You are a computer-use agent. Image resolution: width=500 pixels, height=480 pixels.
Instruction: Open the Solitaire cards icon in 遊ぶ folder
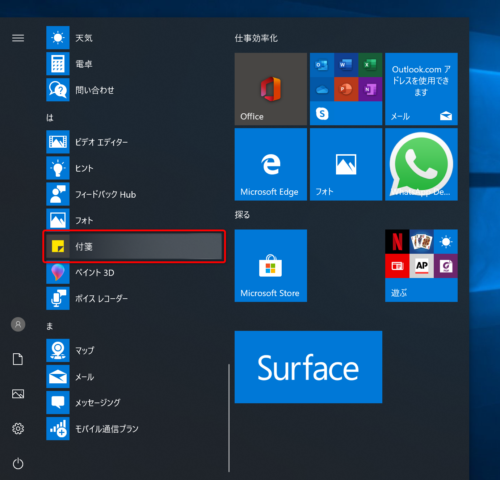[421, 241]
